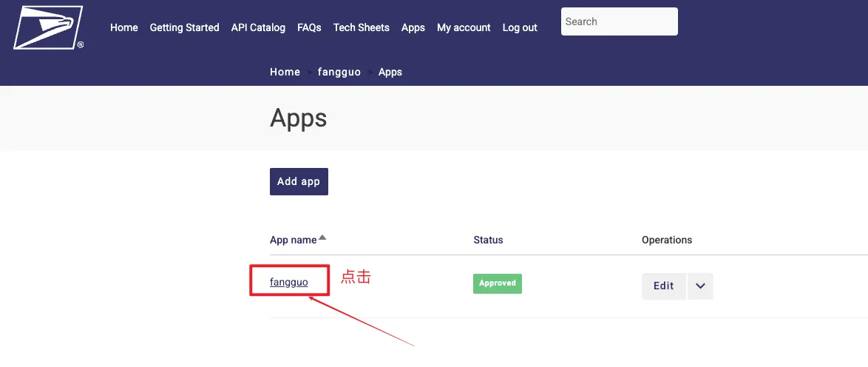Click inside the Search field

pos(619,21)
